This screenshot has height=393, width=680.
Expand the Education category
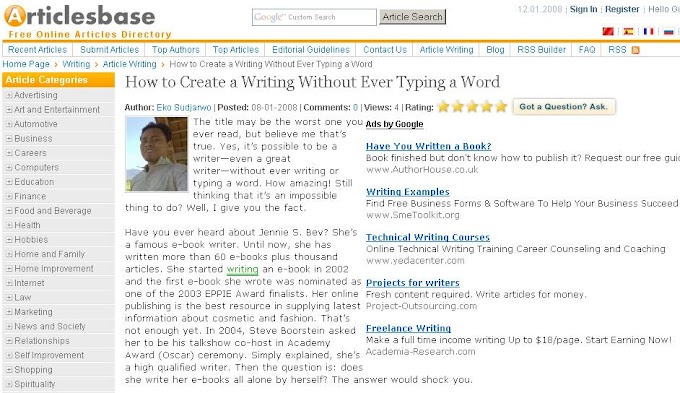9,182
